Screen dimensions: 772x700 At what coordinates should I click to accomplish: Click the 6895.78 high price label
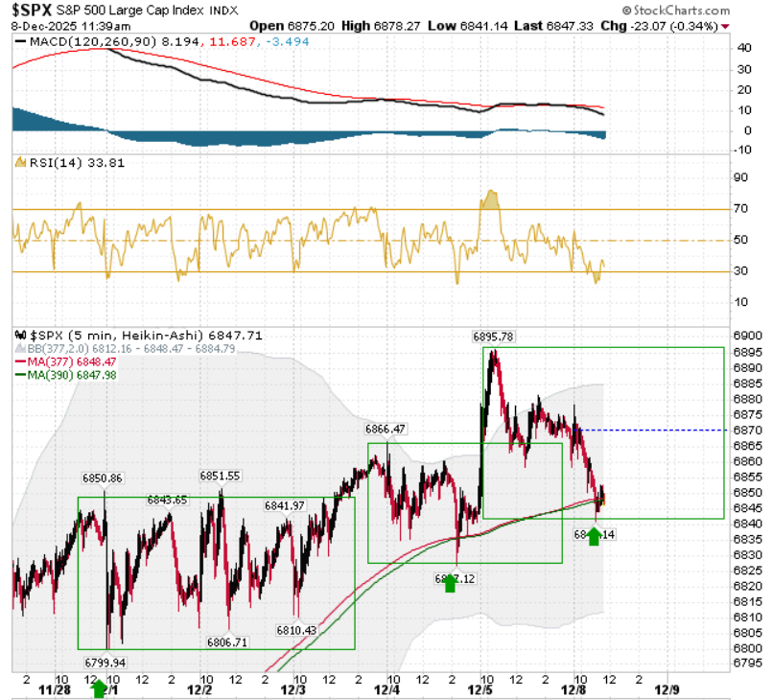(493, 337)
